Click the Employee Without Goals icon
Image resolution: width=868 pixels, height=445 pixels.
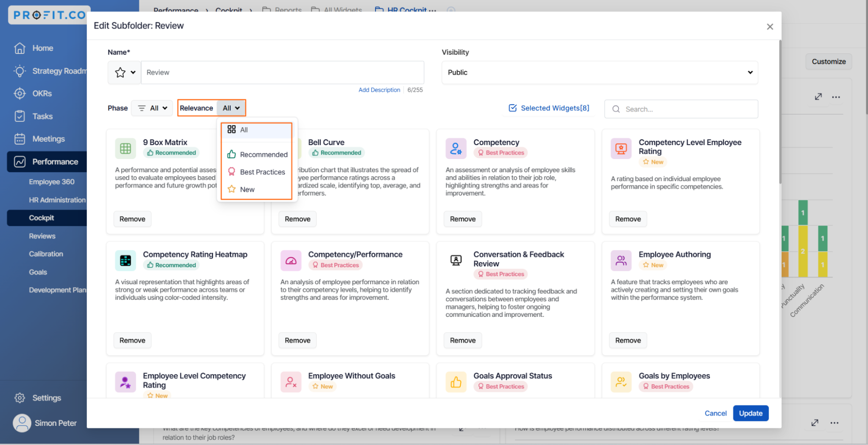[291, 382]
